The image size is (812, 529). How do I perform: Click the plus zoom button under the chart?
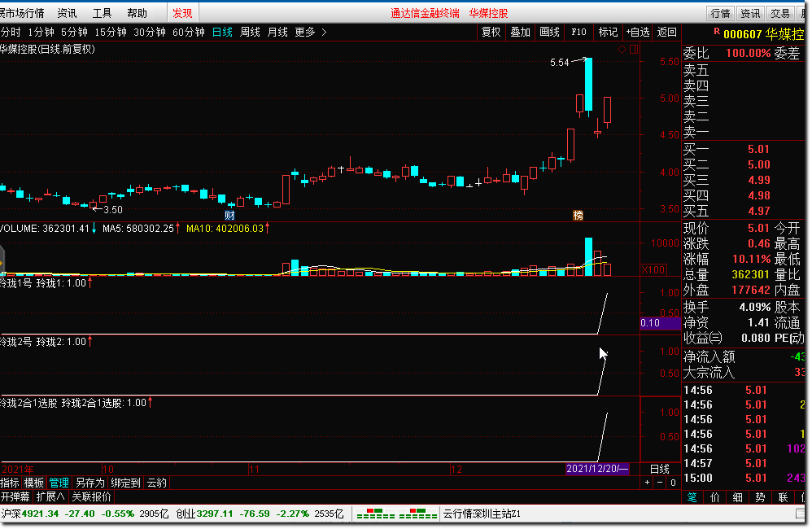pyautogui.click(x=648, y=483)
